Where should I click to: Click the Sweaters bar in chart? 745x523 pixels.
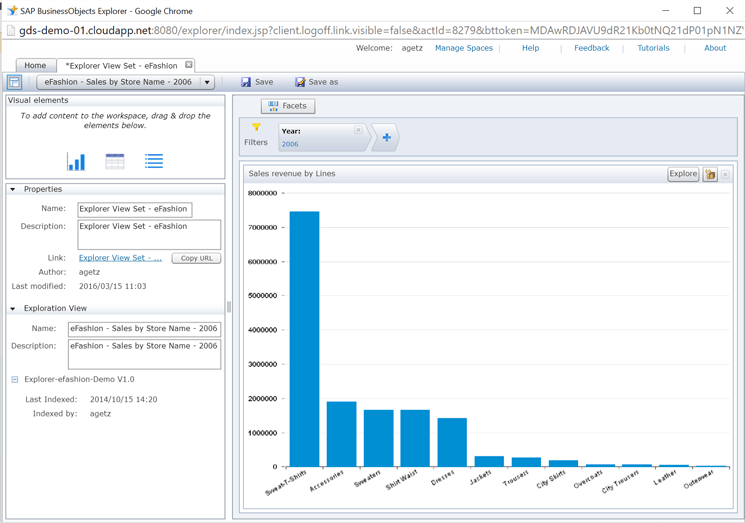(378, 438)
